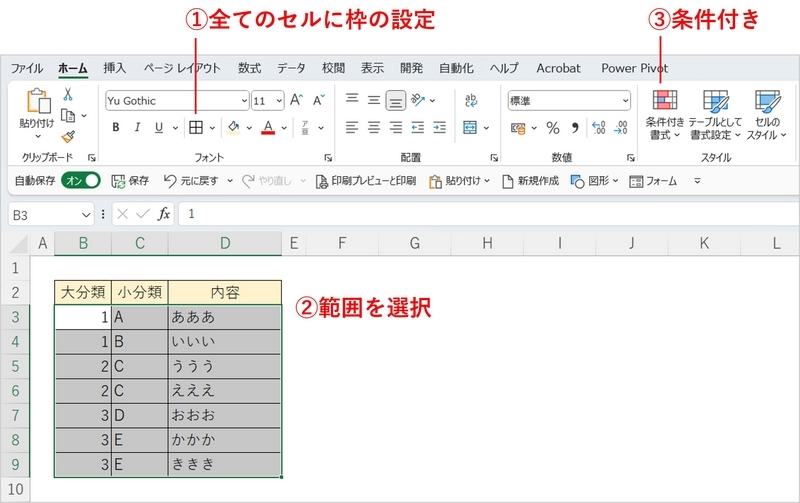Viewport: 800px width, 503px height.
Task: Open セルのスタイル gallery
Action: 767,115
